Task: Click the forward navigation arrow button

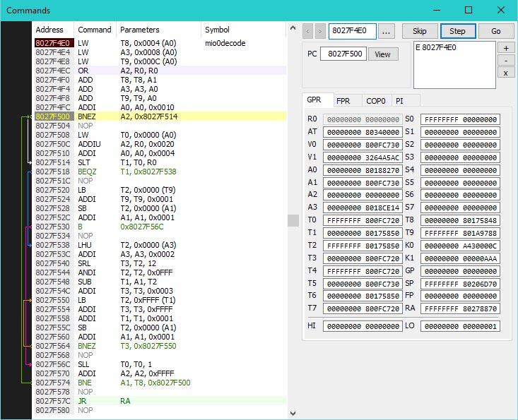Action: (x=320, y=31)
